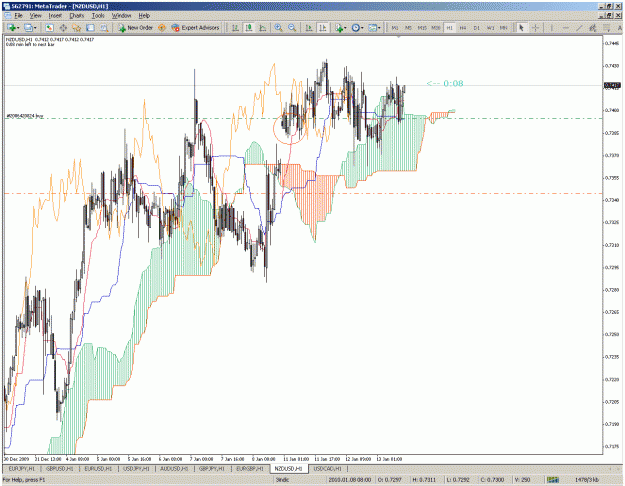Image resolution: width=625 pixels, height=486 pixels.
Task: Switch chart to Bar Chart view
Action: tap(236, 28)
